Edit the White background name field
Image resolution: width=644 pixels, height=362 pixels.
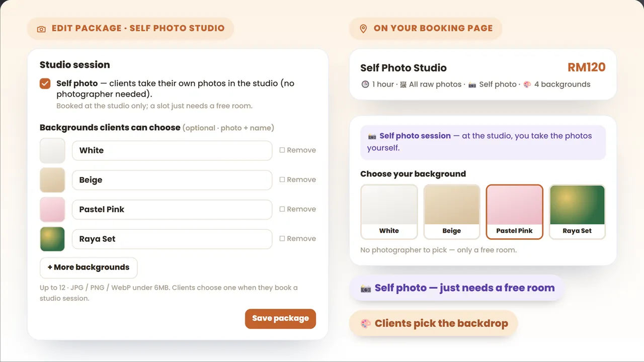(172, 150)
